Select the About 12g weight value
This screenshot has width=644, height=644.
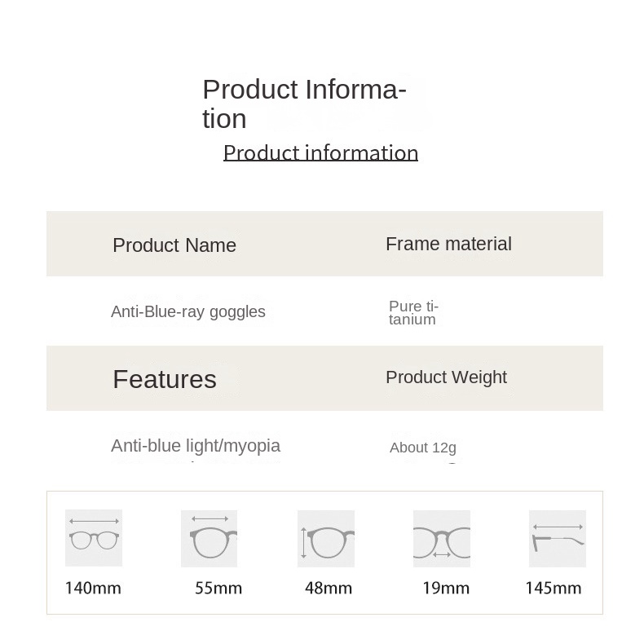[423, 448]
